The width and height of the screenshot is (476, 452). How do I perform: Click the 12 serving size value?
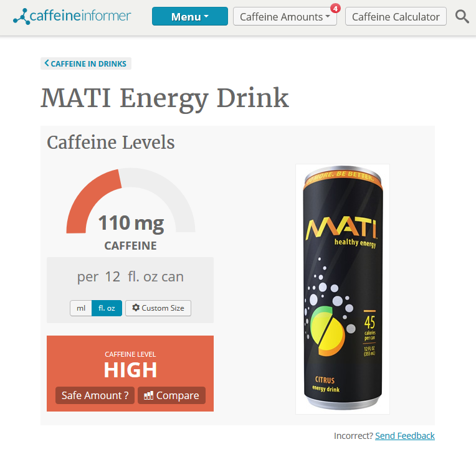pyautogui.click(x=113, y=276)
